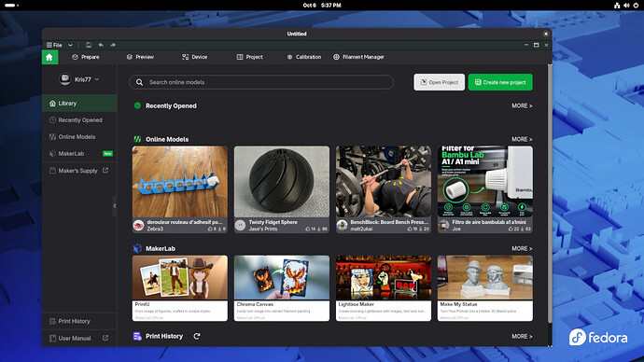
Task: Click matt2ukai author avatar
Action: click(x=343, y=226)
